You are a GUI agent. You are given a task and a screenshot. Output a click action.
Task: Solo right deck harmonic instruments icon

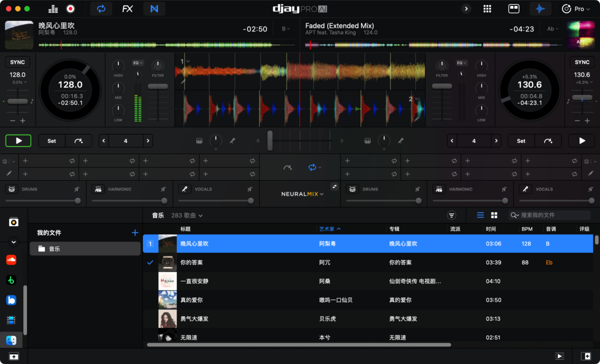(439, 189)
